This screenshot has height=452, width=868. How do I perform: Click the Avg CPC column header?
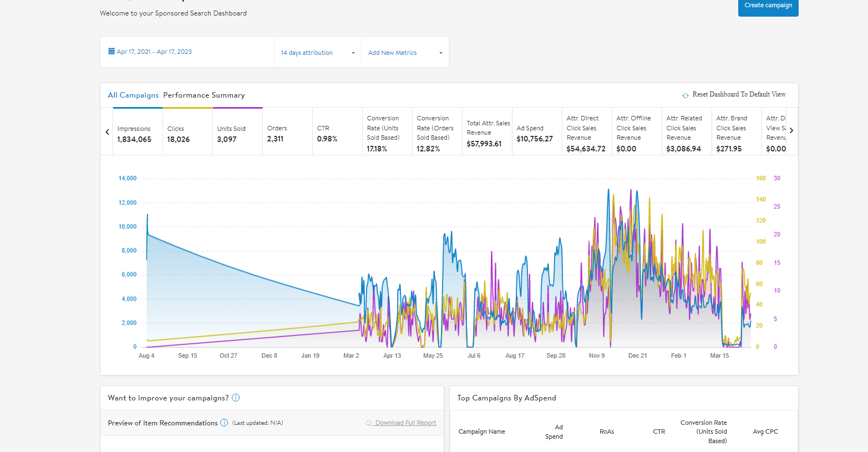pyautogui.click(x=765, y=431)
